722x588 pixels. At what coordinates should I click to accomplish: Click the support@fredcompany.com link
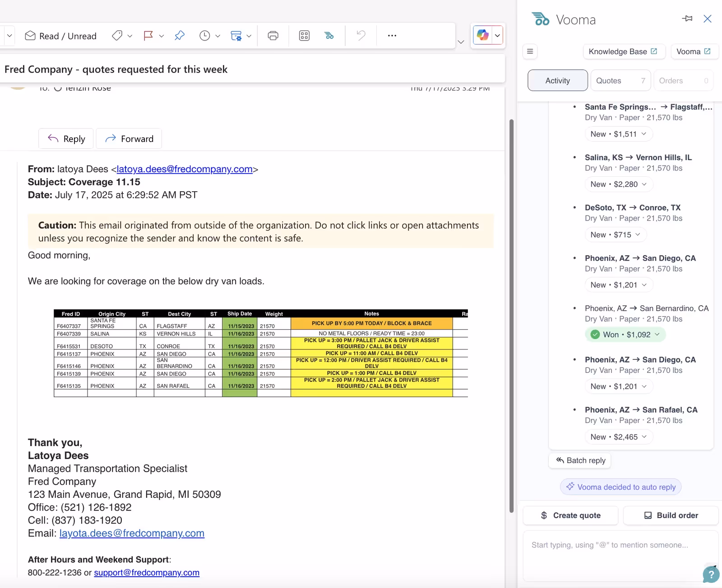147,573
